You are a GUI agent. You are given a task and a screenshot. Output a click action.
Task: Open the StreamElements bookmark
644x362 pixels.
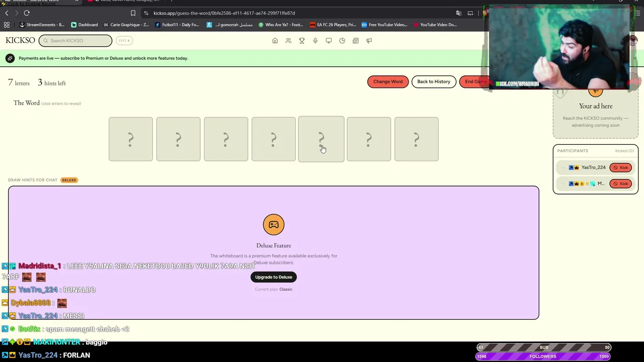[x=42, y=25]
